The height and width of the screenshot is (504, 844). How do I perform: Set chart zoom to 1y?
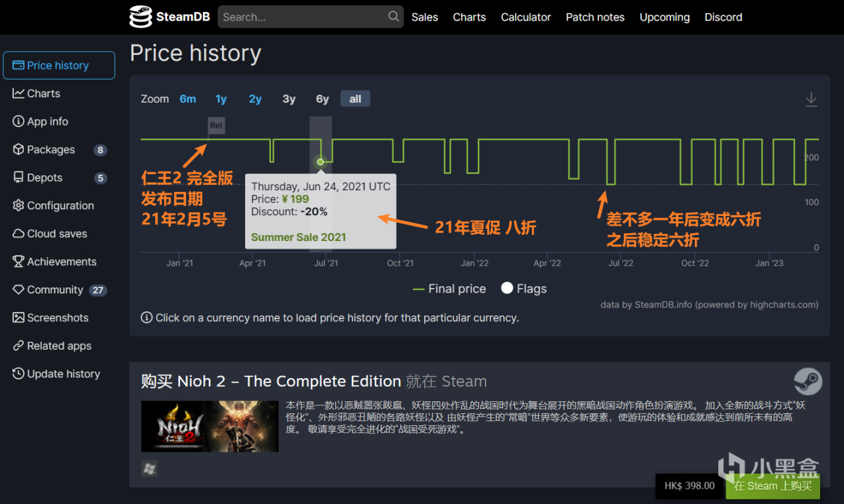221,99
